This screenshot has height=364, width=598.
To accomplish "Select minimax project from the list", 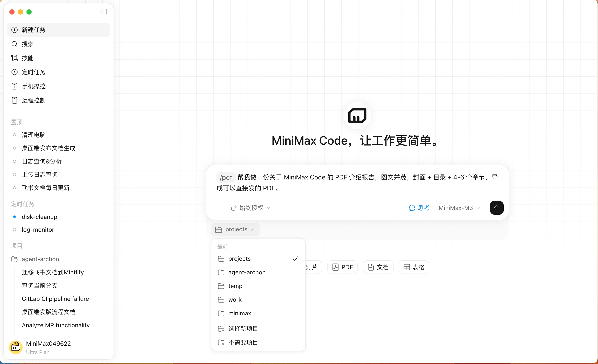I will click(x=258, y=313).
